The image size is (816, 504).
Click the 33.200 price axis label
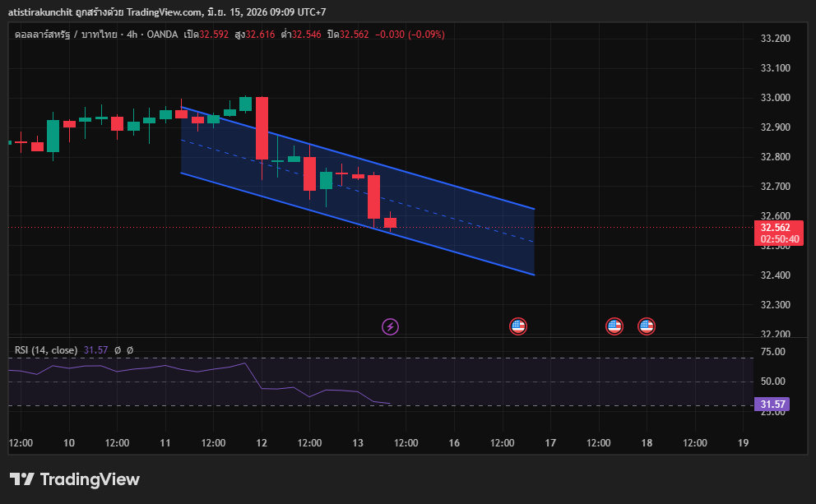(776, 39)
